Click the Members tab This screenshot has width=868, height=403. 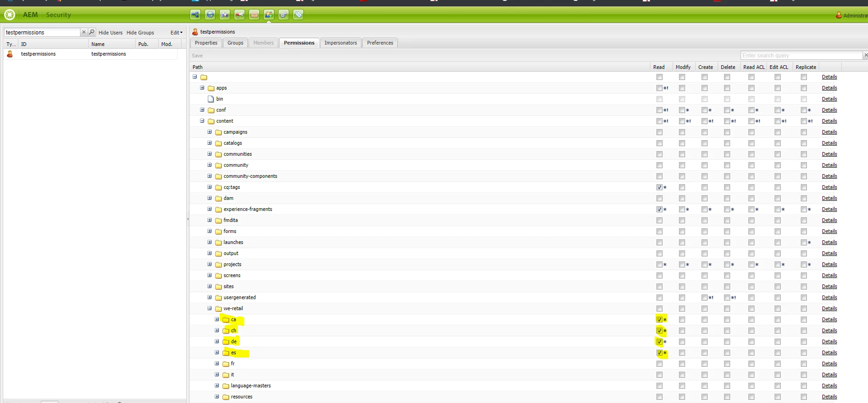tap(263, 43)
